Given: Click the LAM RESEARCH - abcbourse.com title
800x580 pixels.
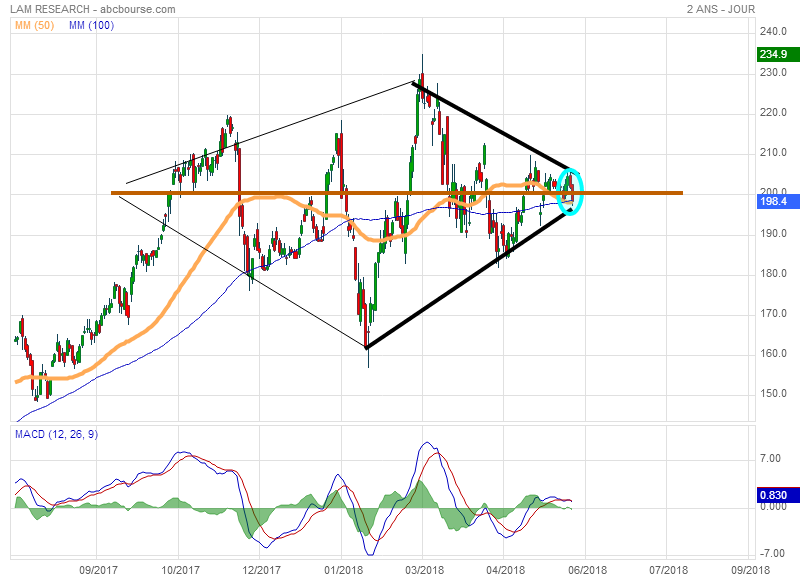Looking at the screenshot, I should pos(93,9).
